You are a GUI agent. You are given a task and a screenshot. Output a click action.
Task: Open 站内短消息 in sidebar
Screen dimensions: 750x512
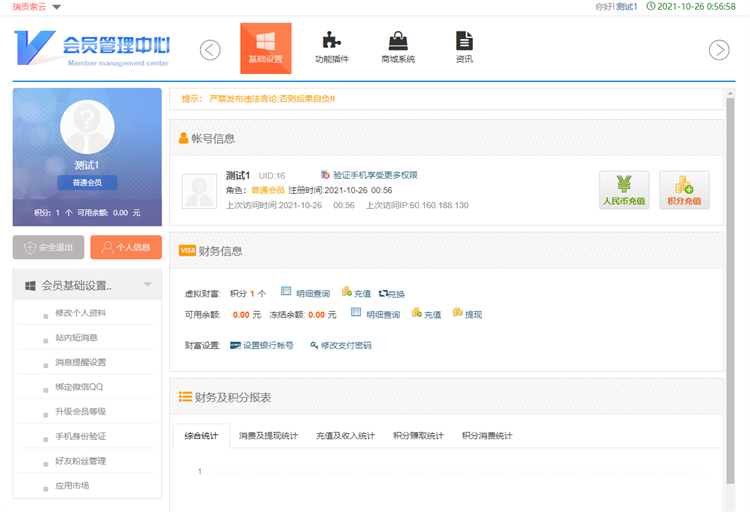76,338
